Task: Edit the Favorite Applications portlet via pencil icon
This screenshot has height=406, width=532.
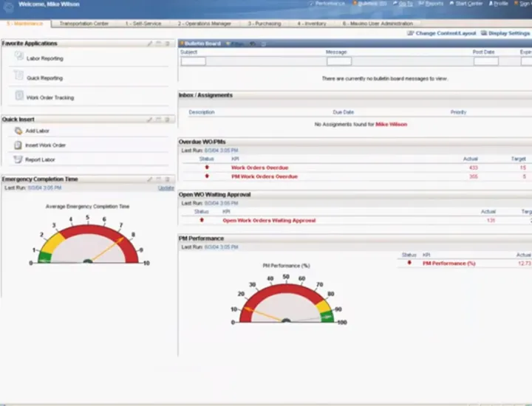Action: (x=150, y=44)
